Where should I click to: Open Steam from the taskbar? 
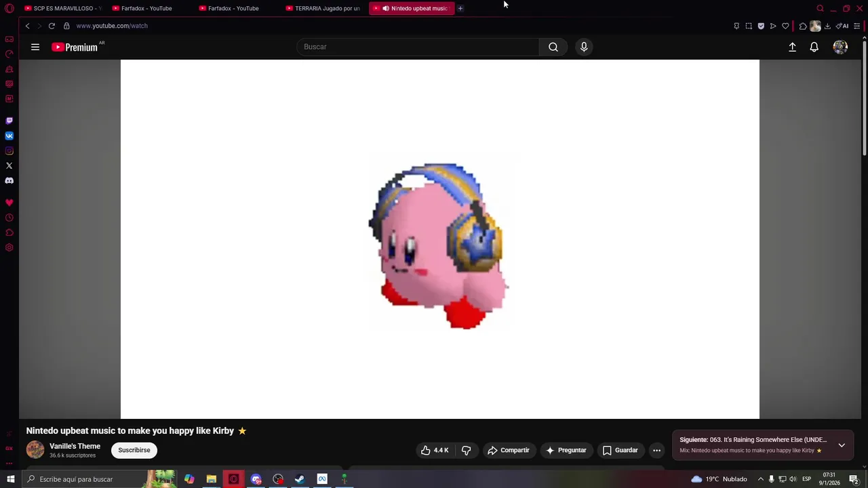click(x=300, y=479)
